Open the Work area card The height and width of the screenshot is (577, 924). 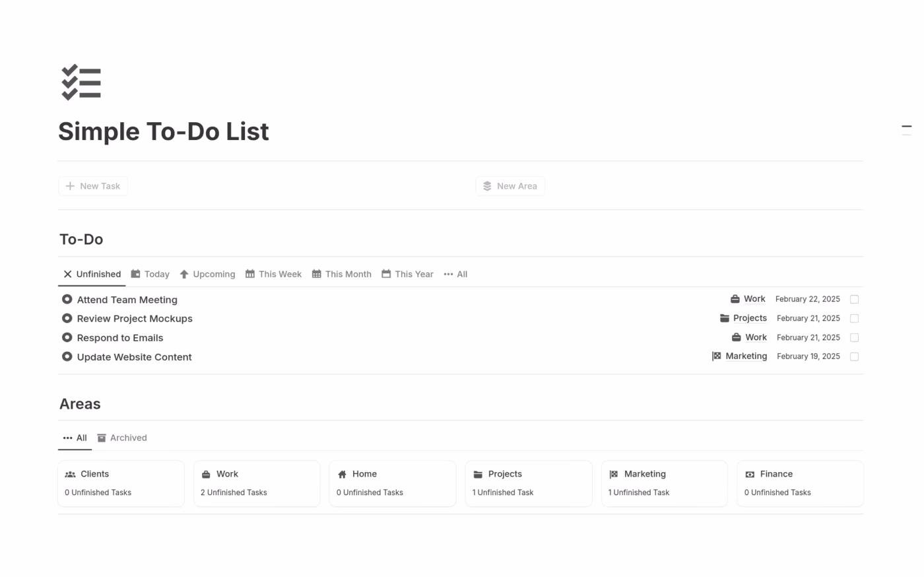coord(257,483)
